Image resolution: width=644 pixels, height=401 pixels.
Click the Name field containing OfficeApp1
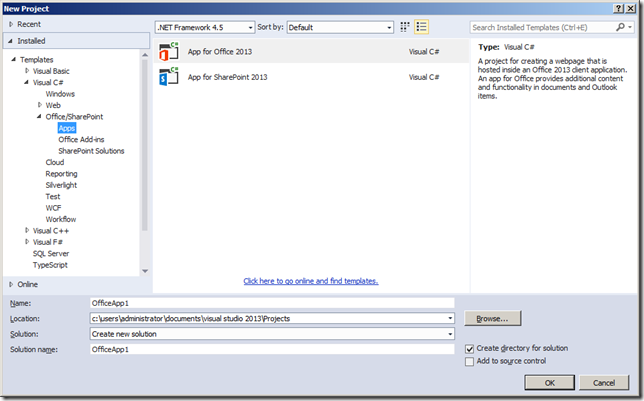click(272, 303)
